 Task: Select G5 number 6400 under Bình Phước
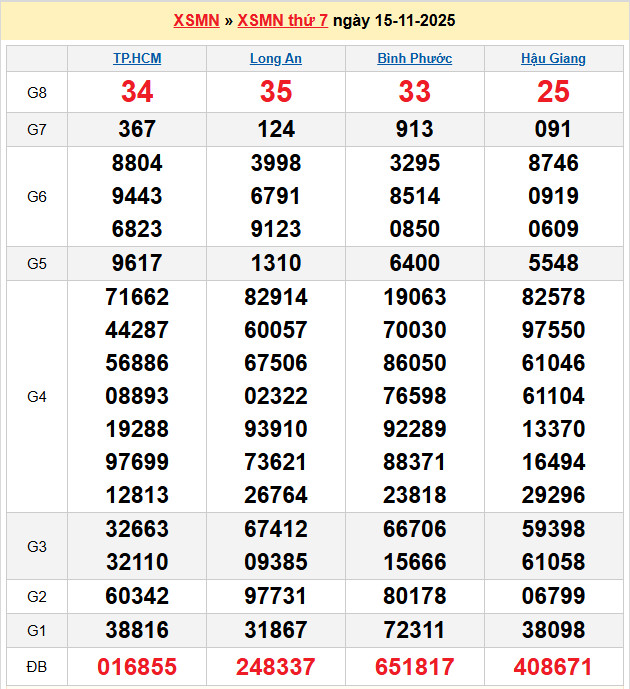coord(414,263)
